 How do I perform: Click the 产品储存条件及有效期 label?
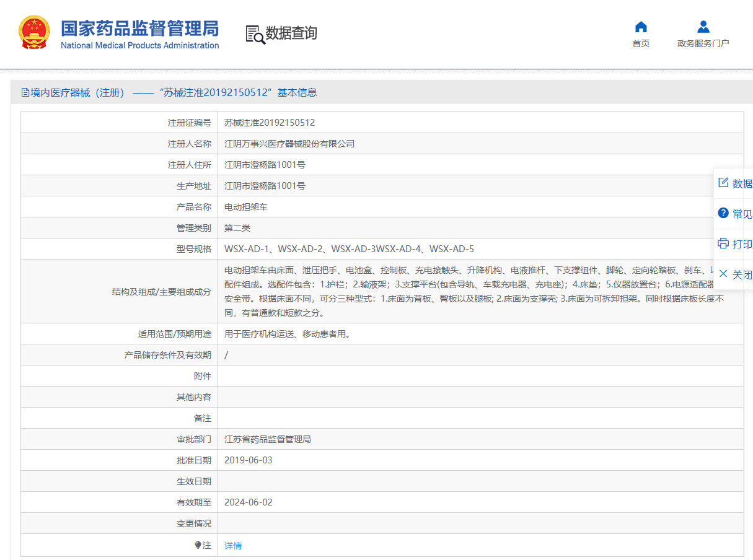tap(168, 355)
